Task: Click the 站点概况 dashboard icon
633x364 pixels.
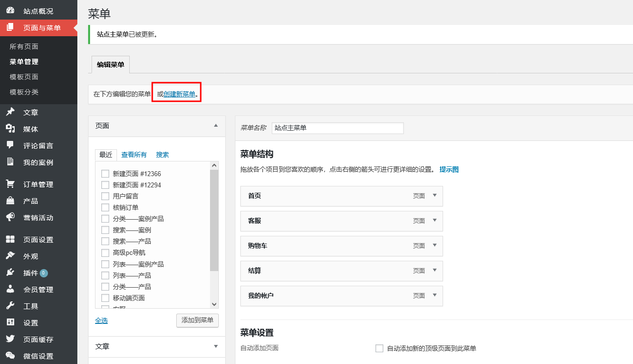Action: click(10, 10)
